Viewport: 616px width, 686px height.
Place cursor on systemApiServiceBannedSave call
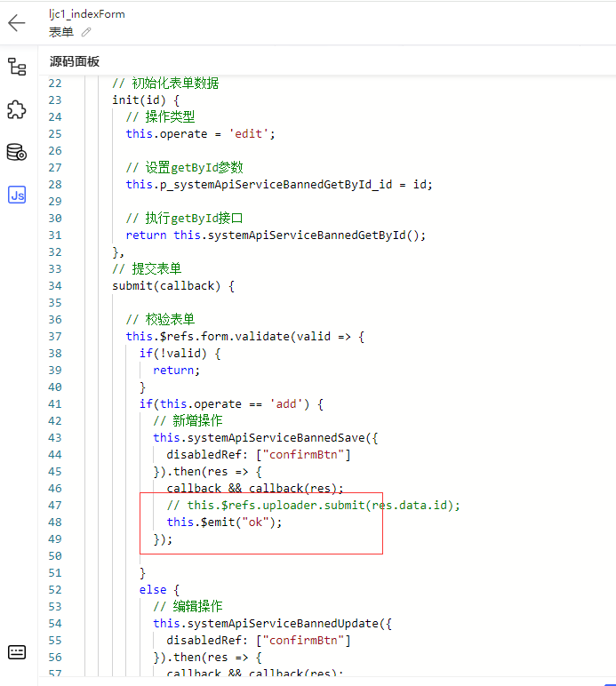(x=266, y=438)
